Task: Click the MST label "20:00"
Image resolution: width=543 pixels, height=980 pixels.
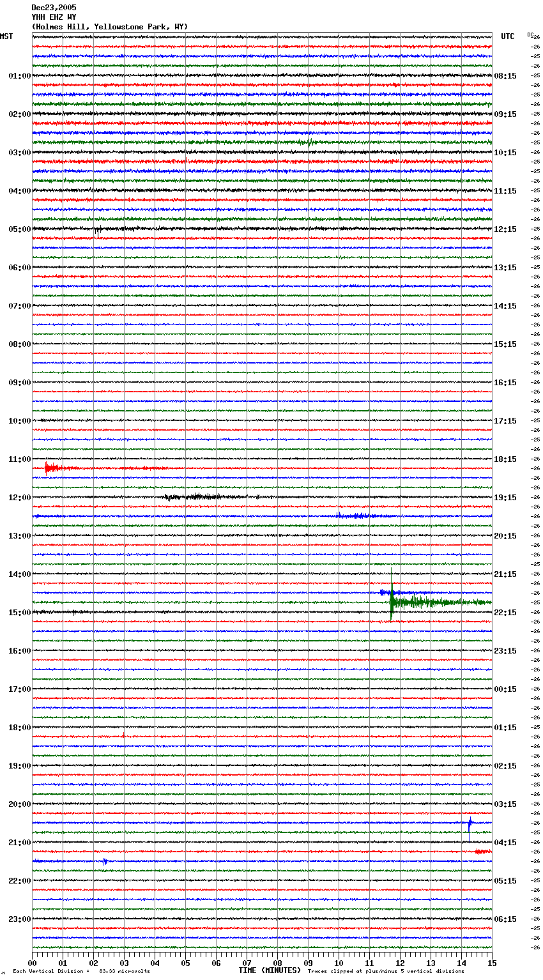Action: pyautogui.click(x=20, y=804)
